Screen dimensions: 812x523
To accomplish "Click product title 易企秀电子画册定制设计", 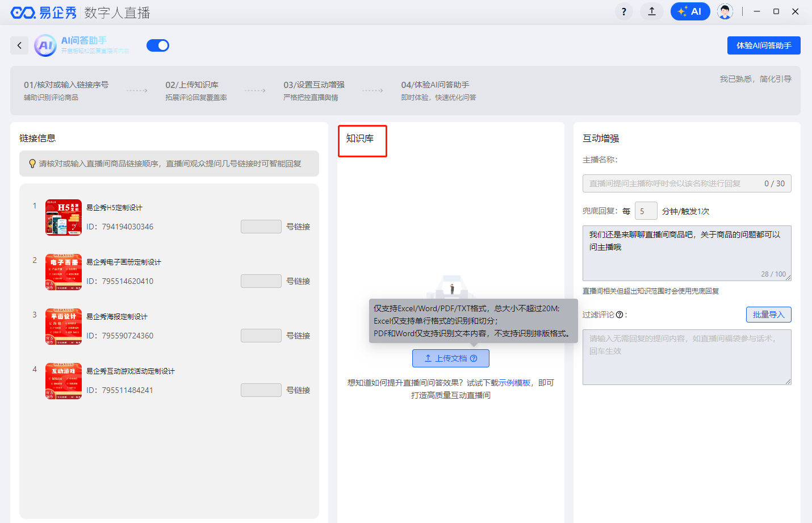I will [x=124, y=262].
